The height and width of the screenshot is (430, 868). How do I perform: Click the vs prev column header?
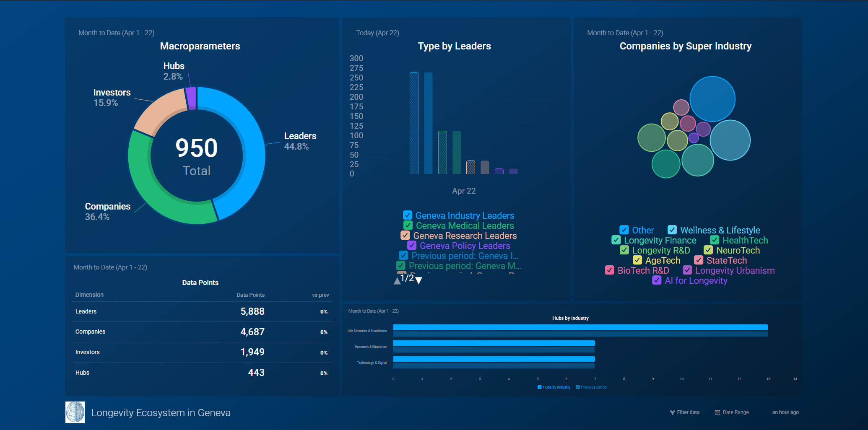tap(320, 295)
